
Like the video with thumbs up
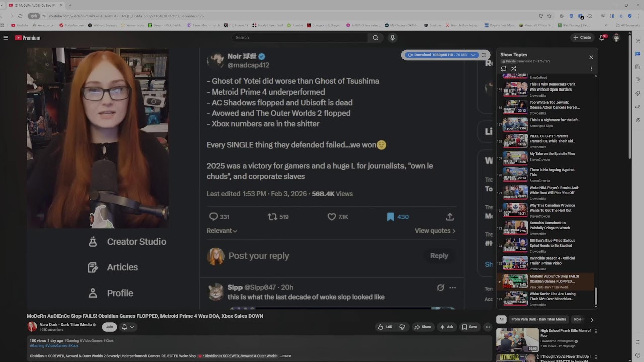[385, 327]
